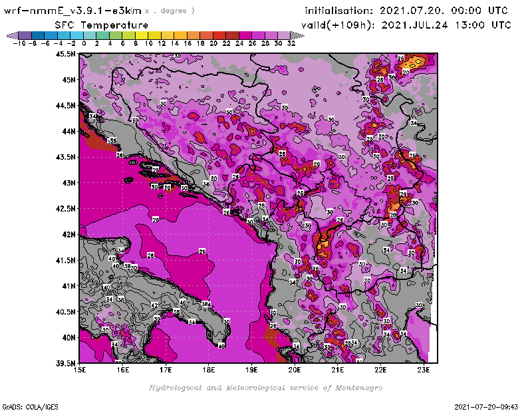This screenshot has height=411, width=532.
Task: Click the 'SFC Temperature' legend title
Action: (102, 25)
